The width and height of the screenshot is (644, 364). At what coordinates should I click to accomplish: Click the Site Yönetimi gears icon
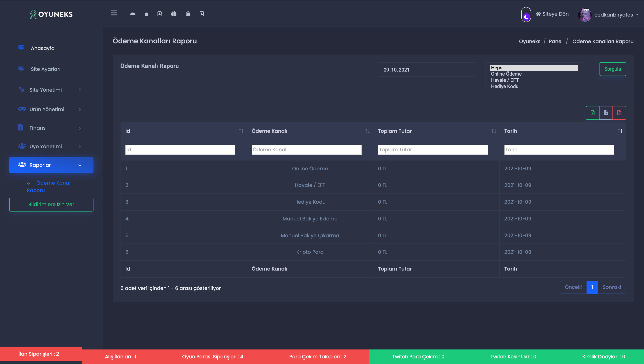(x=21, y=89)
